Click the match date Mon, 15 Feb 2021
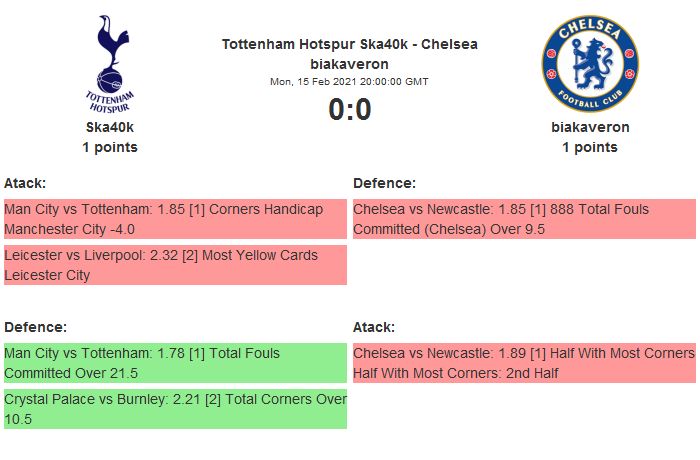 (349, 82)
